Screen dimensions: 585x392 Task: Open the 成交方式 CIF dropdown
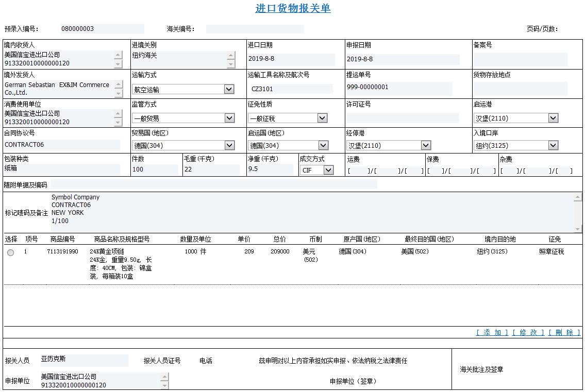click(328, 171)
